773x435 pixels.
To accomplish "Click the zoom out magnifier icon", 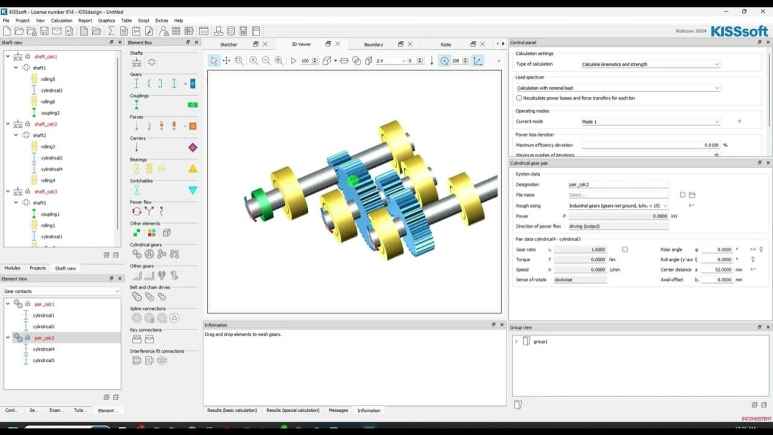I will point(266,61).
